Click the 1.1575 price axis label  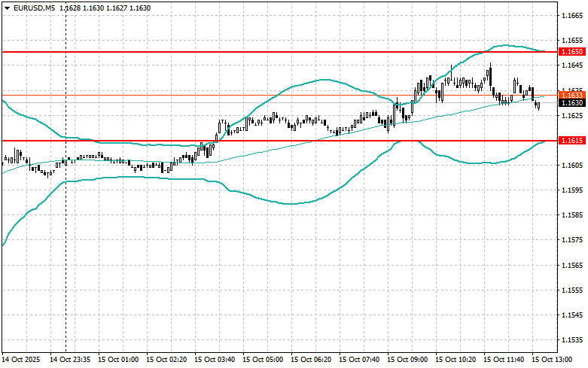point(572,240)
